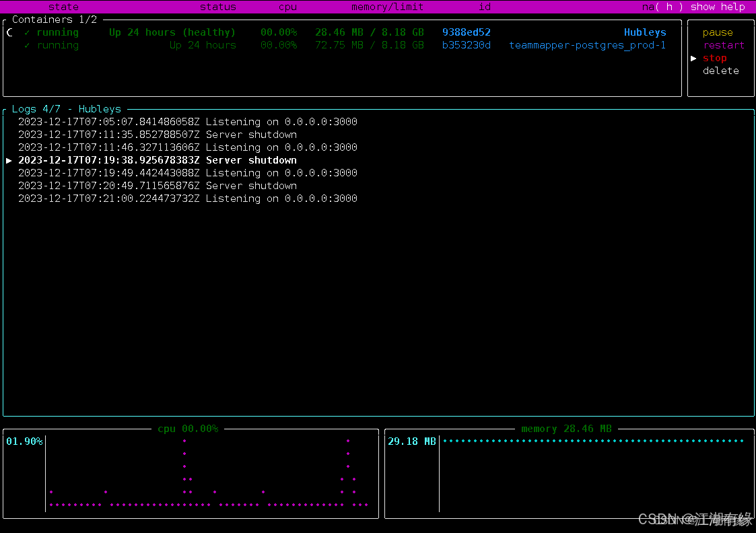Select the 07:21:00 Listening log line
The width and height of the screenshot is (756, 533).
pos(188,199)
